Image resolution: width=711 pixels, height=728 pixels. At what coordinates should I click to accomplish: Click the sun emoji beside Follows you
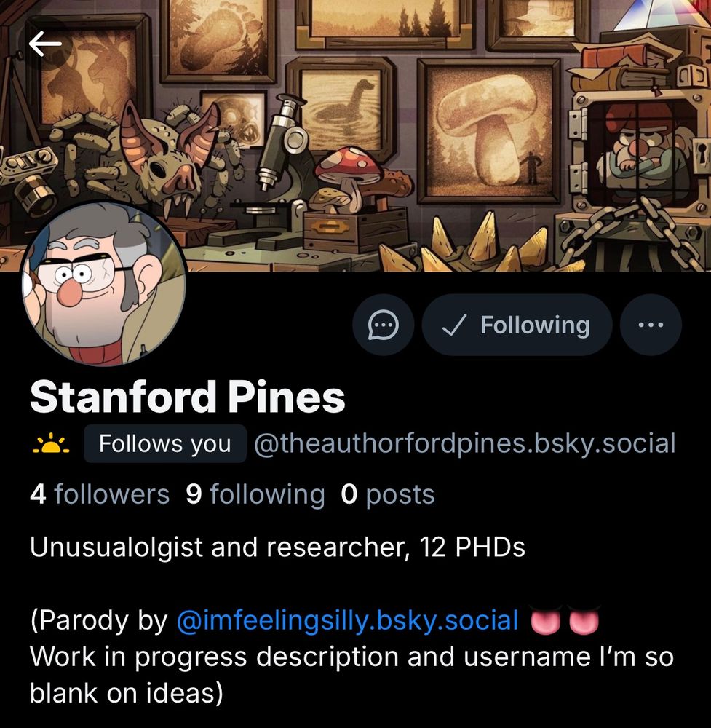click(51, 444)
